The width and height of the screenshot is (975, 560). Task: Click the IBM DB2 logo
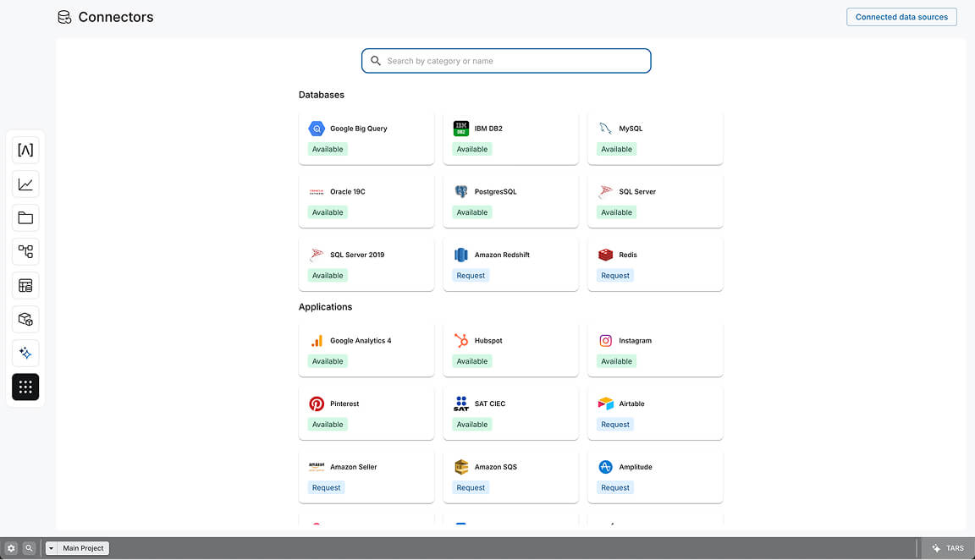point(460,129)
